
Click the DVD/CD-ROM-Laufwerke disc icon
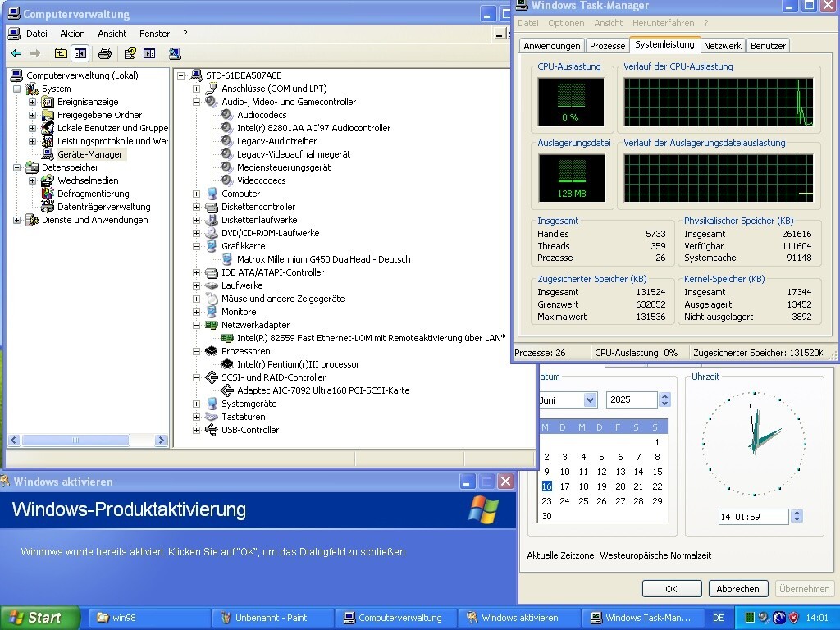coord(212,233)
